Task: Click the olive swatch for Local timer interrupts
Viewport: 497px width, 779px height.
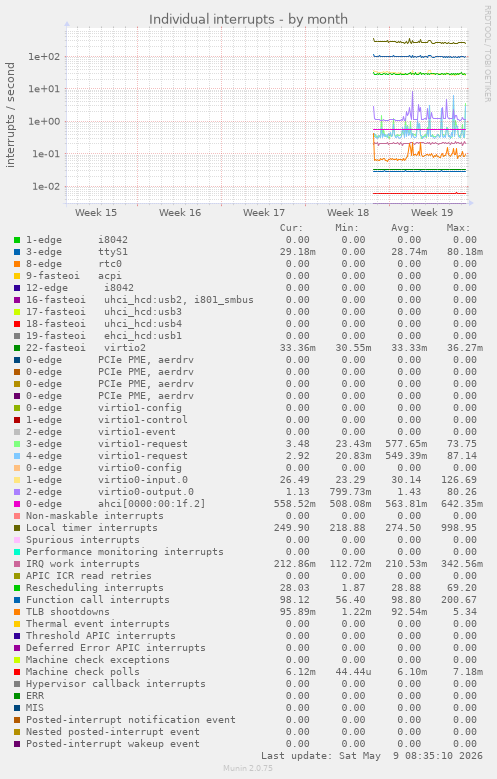Action: coord(17,528)
